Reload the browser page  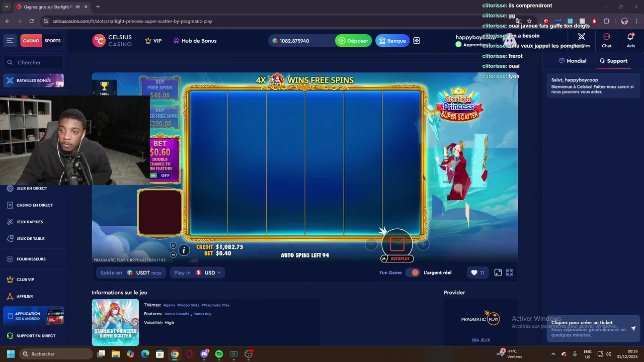click(x=31, y=21)
